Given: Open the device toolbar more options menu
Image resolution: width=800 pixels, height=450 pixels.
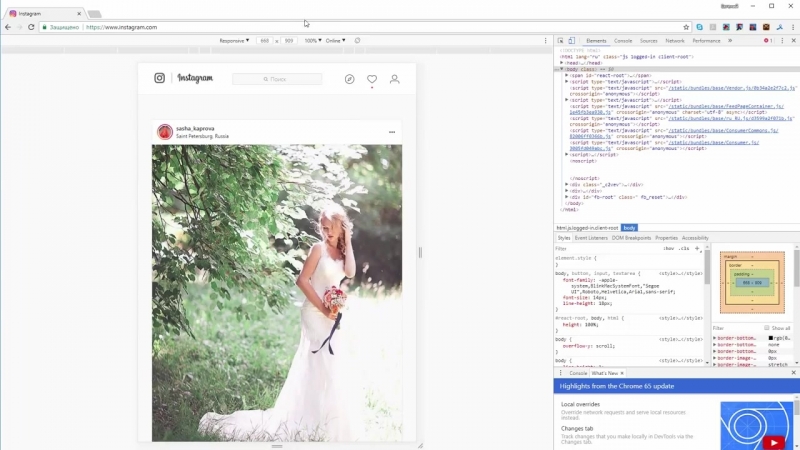Looking at the screenshot, I should [545, 40].
